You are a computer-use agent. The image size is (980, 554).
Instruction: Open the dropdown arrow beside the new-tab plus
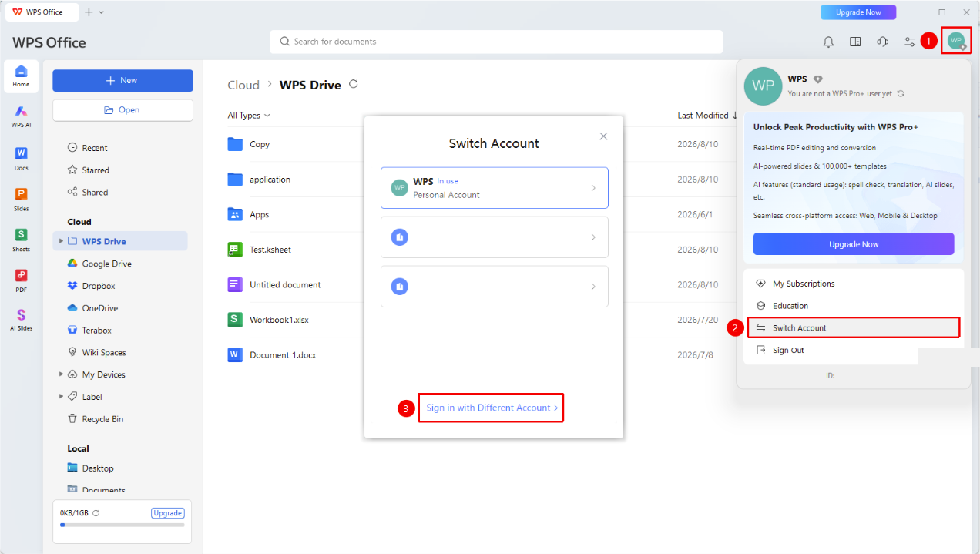click(102, 12)
